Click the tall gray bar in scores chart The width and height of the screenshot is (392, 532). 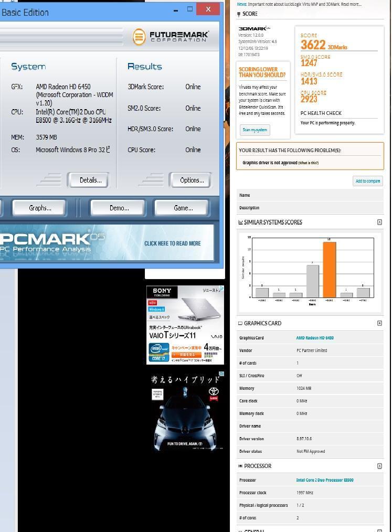click(313, 281)
